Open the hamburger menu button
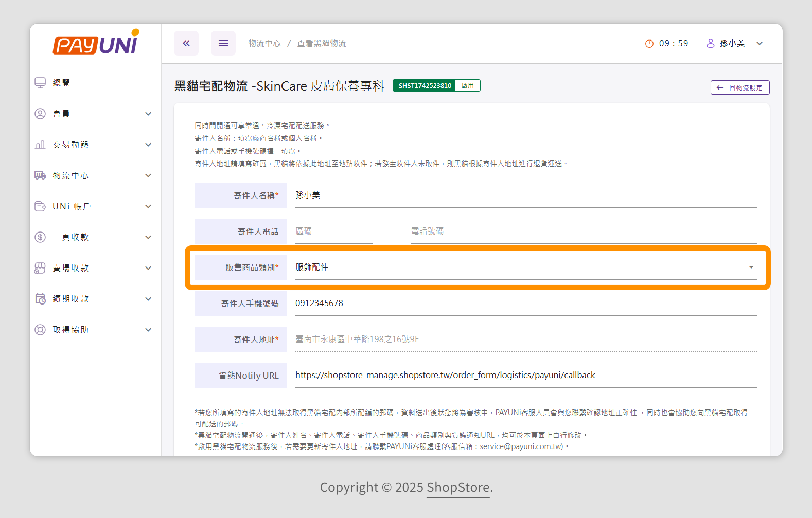Viewport: 812px width, 518px height. 223,43
